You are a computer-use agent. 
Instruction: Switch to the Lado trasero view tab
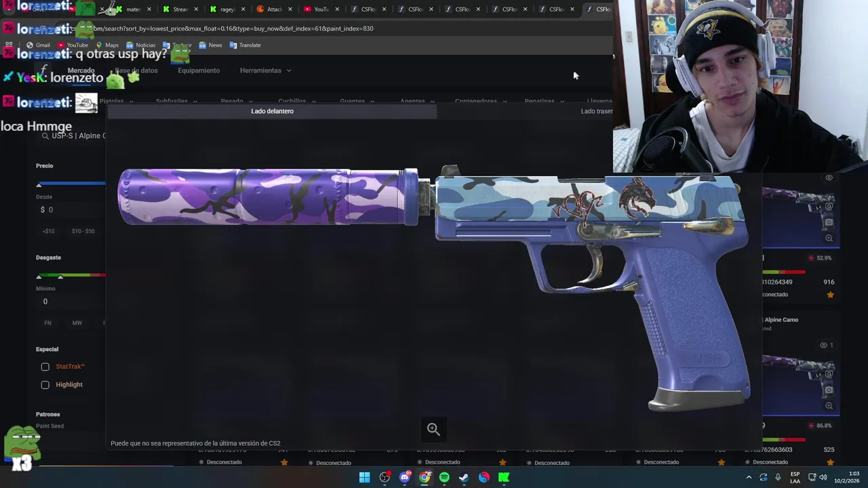coord(597,111)
